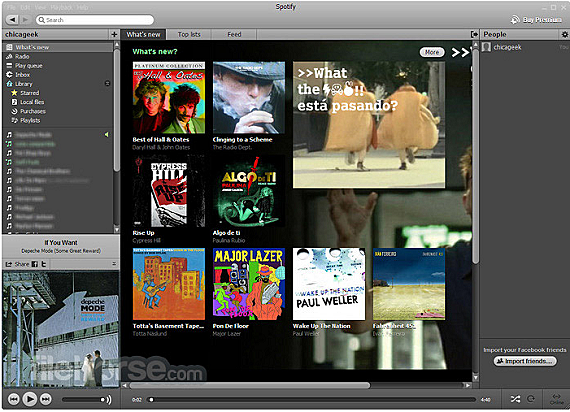Collapse the album art panel
This screenshot has width=570, height=412.
click(x=114, y=264)
